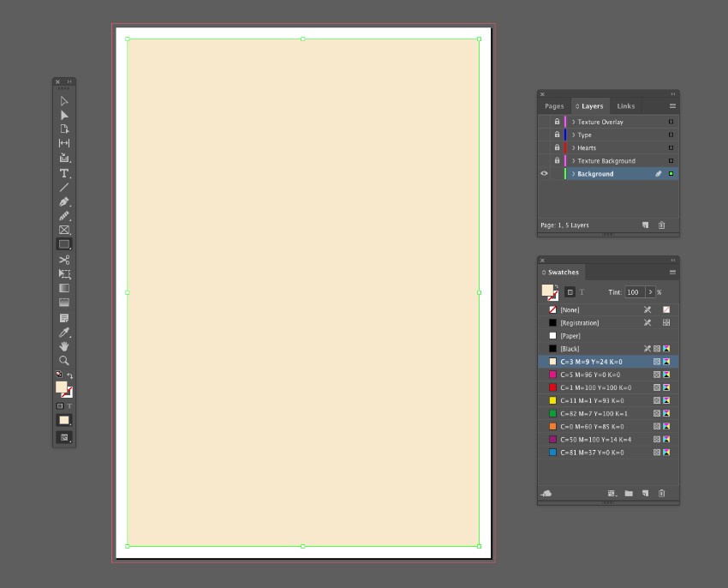Create a new layer
Image resolution: width=728 pixels, height=588 pixels.
coord(646,224)
